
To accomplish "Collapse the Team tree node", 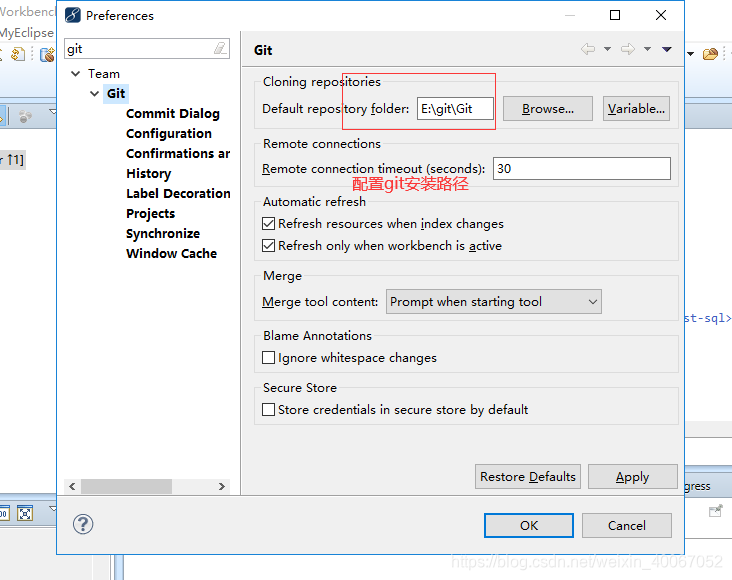I will point(76,73).
